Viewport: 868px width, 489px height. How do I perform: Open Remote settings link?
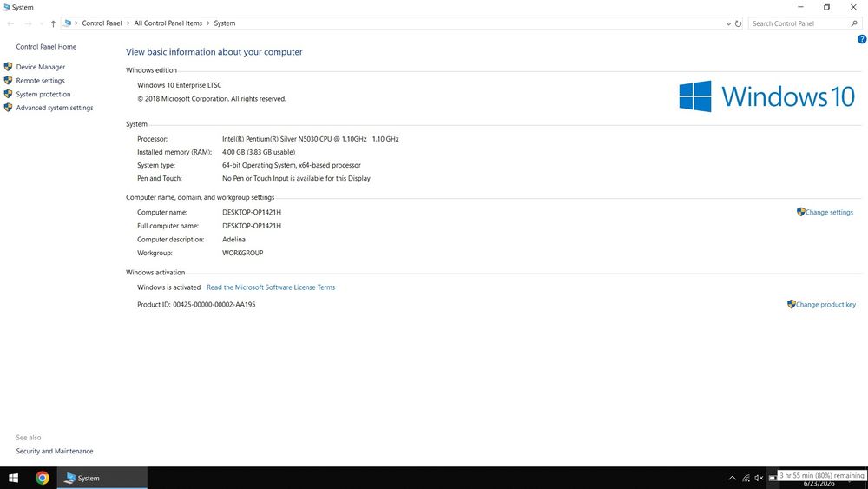(x=41, y=81)
